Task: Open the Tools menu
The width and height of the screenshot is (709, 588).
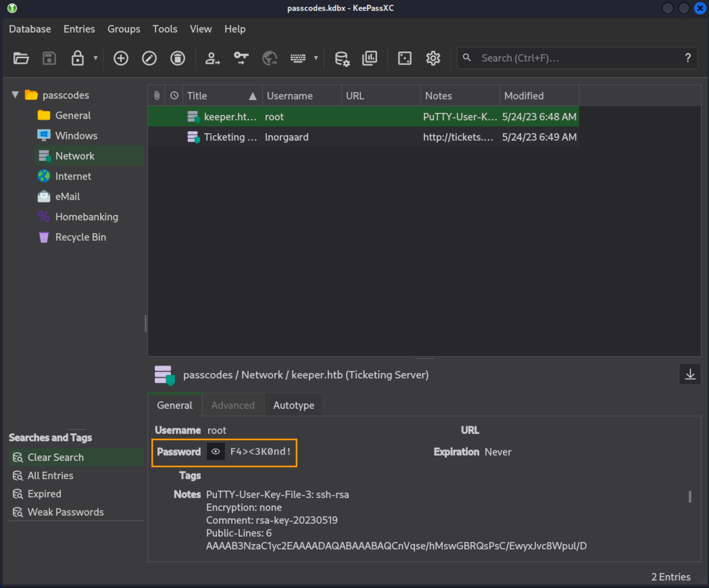Action: tap(165, 29)
